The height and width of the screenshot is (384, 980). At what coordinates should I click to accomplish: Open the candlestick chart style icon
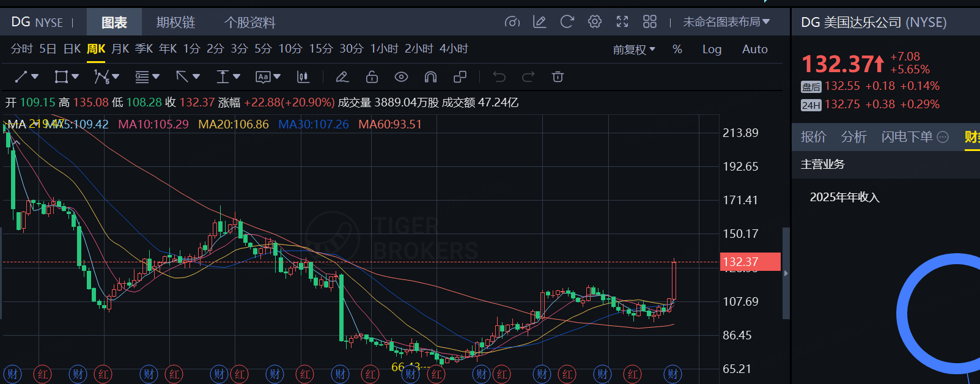click(x=303, y=77)
